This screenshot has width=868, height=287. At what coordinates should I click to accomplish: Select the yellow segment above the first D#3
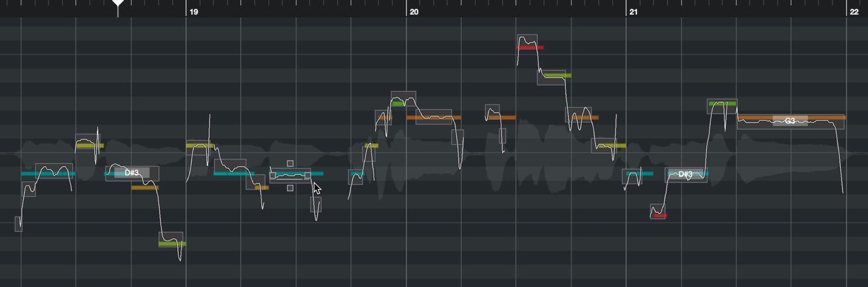pyautogui.click(x=88, y=141)
